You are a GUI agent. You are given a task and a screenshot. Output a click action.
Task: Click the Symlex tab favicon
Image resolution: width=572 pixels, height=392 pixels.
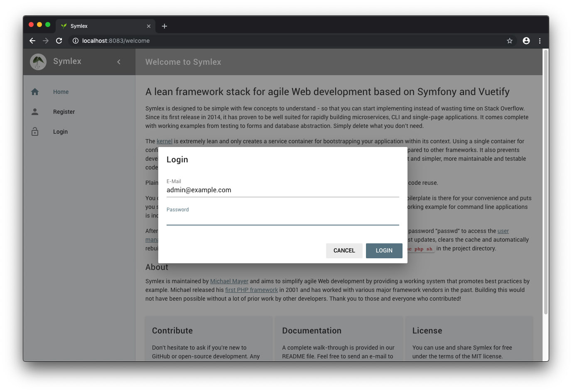tap(64, 26)
